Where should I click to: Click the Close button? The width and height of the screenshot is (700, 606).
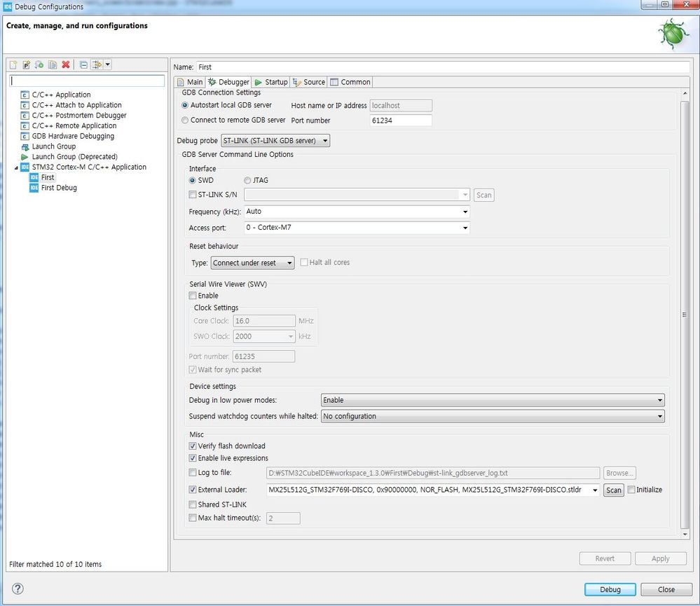click(x=666, y=589)
